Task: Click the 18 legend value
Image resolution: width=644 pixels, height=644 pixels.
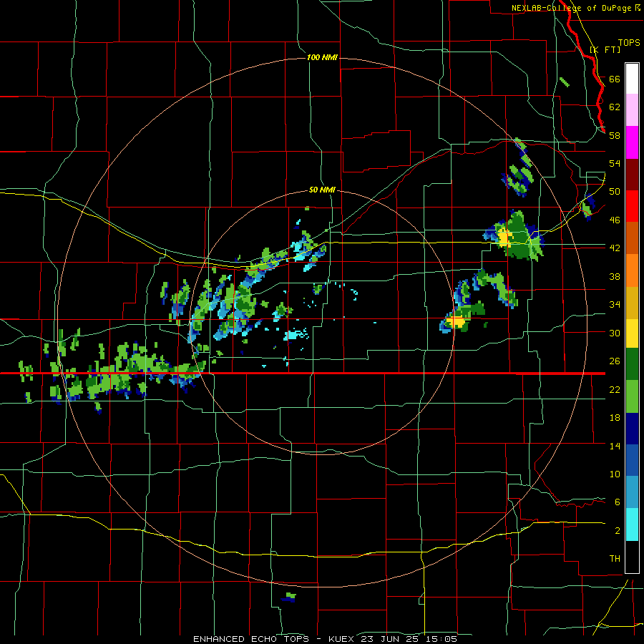Action: point(615,418)
